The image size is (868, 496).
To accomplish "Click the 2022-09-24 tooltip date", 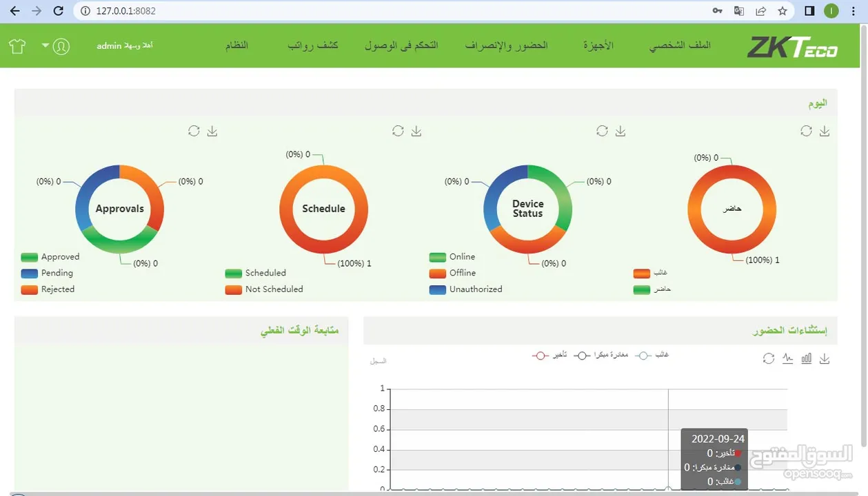I will 718,439.
